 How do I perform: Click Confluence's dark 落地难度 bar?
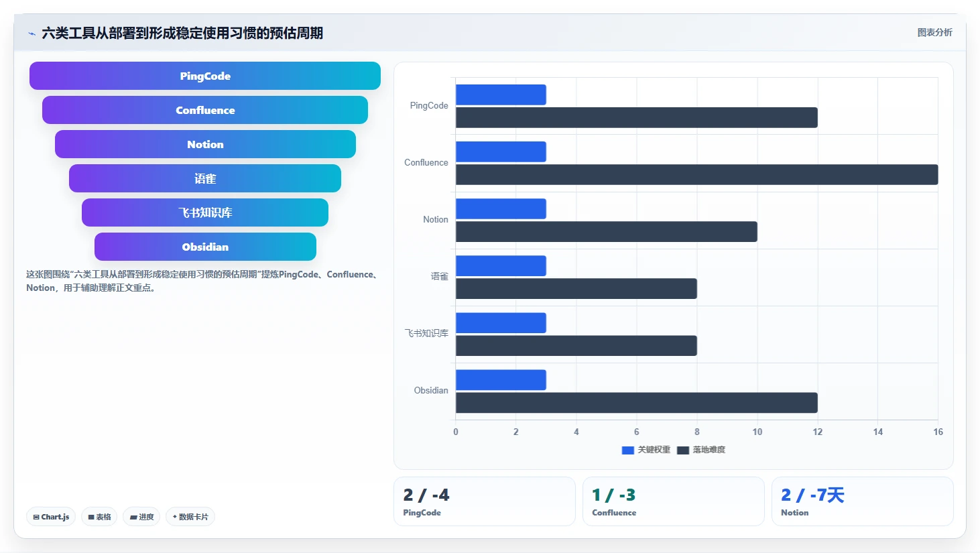point(697,174)
